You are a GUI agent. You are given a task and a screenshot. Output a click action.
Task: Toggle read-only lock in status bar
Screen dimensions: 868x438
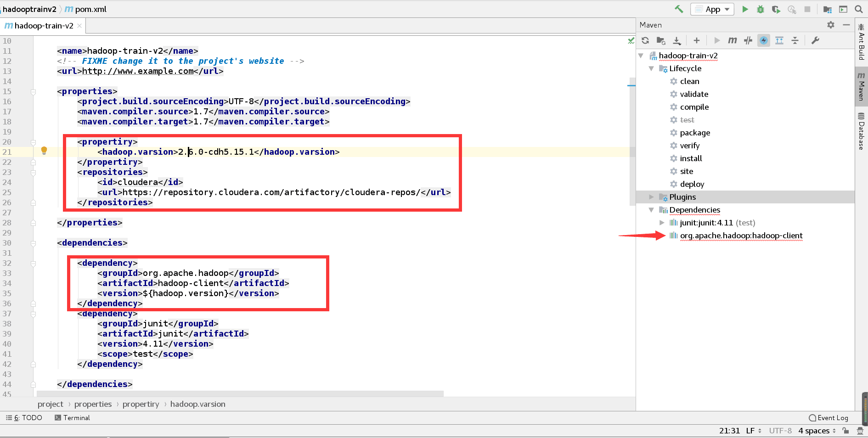tap(845, 431)
